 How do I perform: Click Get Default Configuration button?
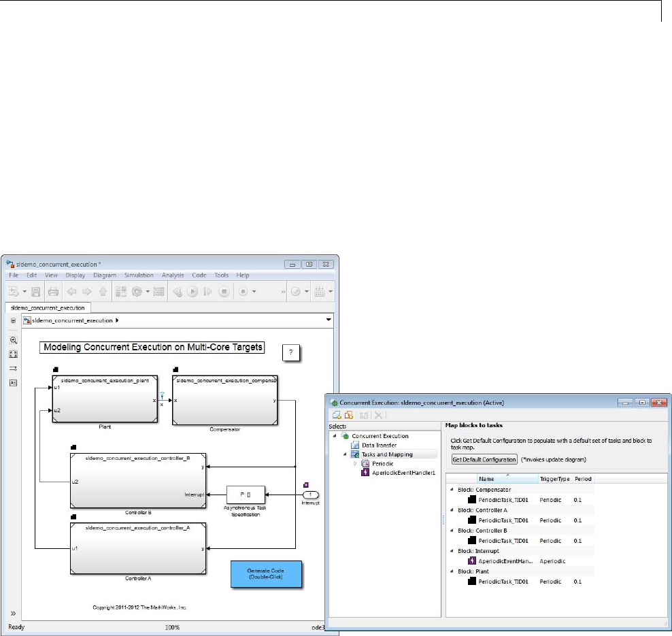click(x=484, y=459)
